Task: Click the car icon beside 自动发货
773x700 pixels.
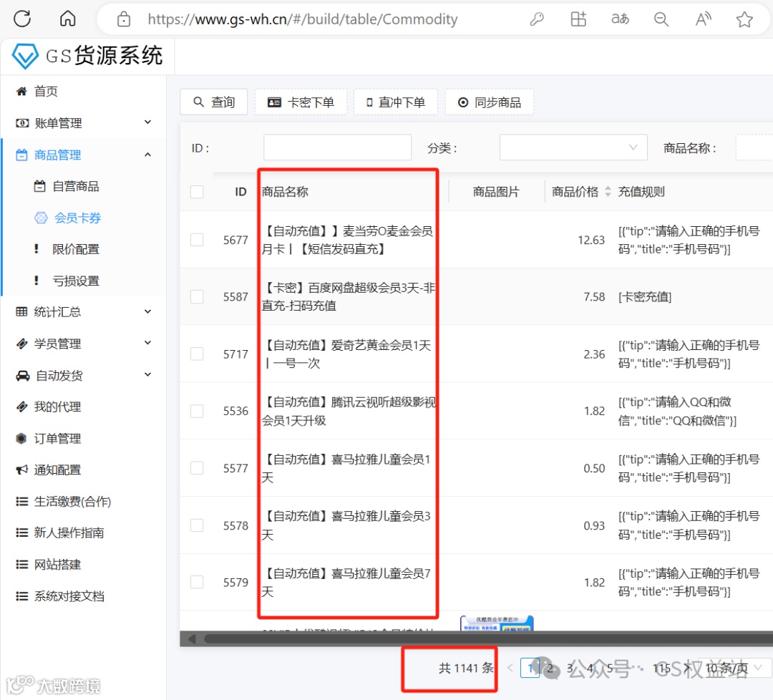Action: (22, 376)
